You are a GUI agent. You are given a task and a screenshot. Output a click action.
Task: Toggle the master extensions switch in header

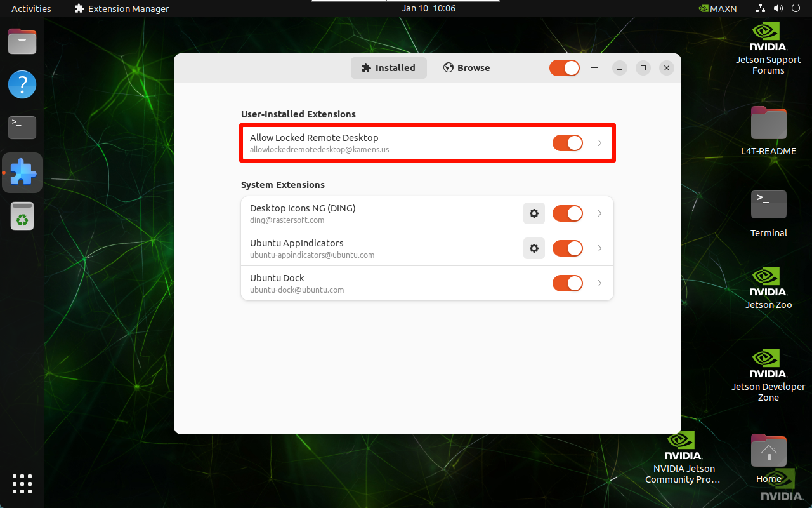564,67
